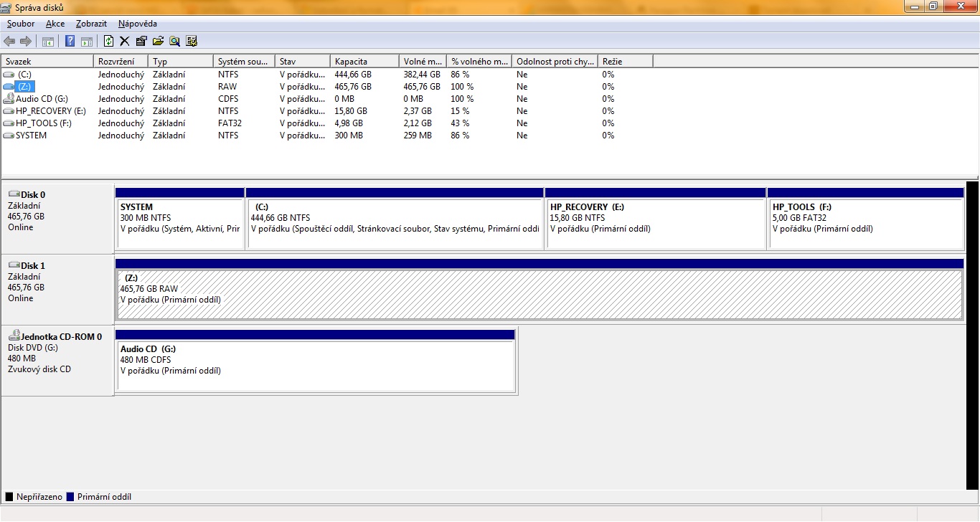Select the (C:) volume name in the list

pos(25,75)
